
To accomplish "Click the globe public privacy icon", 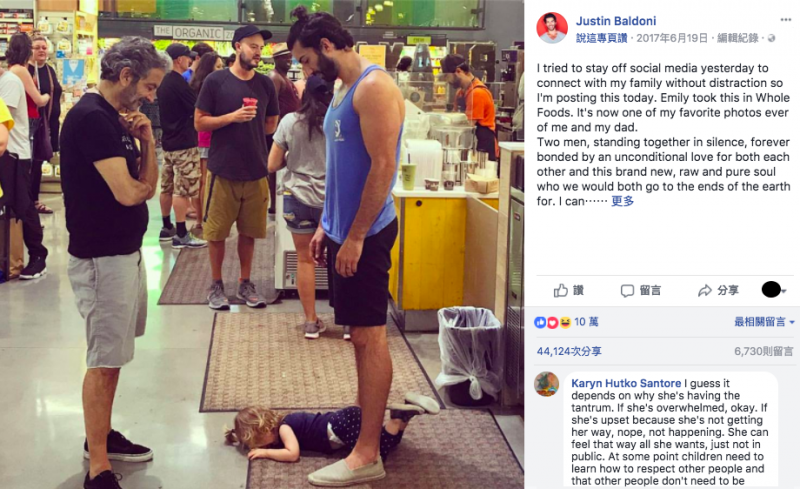I will click(x=771, y=38).
